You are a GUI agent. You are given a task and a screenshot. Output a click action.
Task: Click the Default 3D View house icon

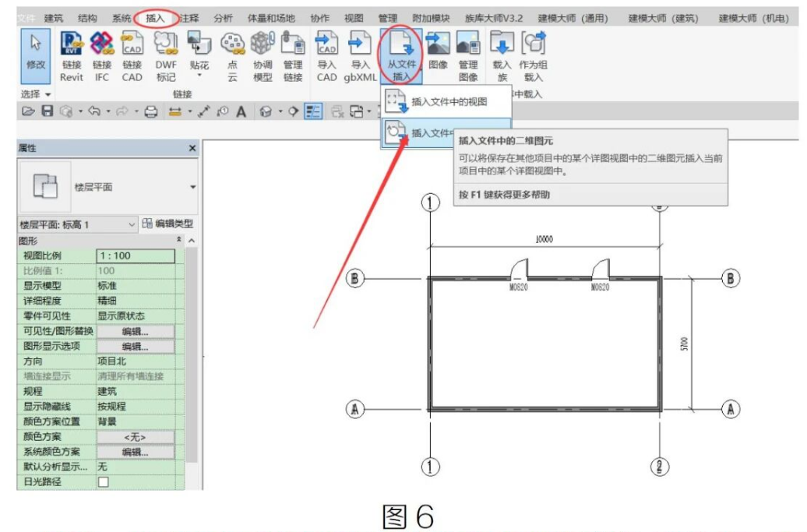(266, 111)
